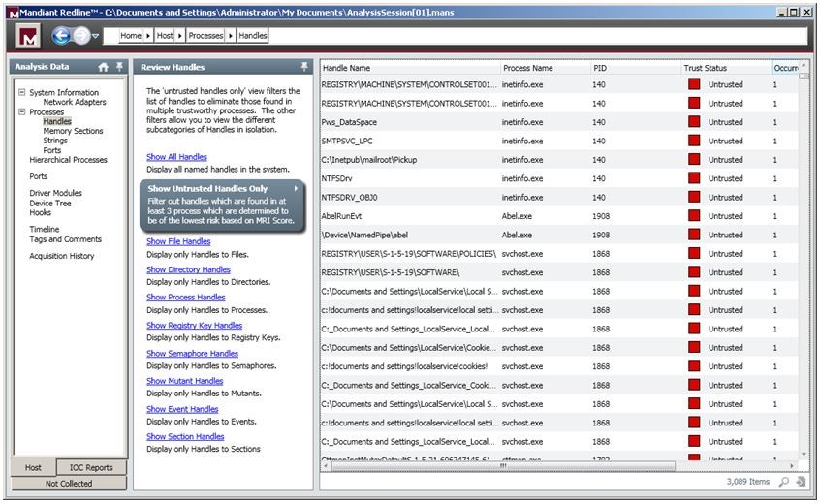Click the forward navigation arrow
Image resolution: width=820 pixels, height=504 pixels.
tap(81, 36)
